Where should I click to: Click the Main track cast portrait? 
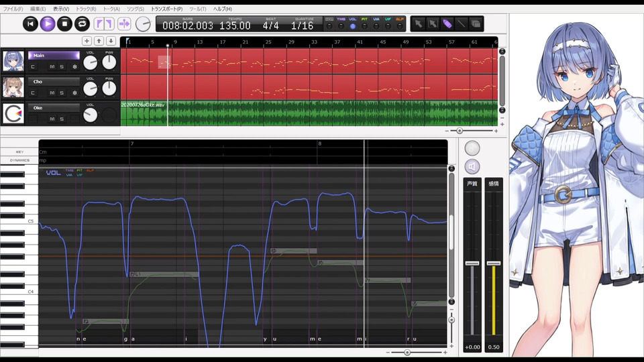pyautogui.click(x=13, y=61)
